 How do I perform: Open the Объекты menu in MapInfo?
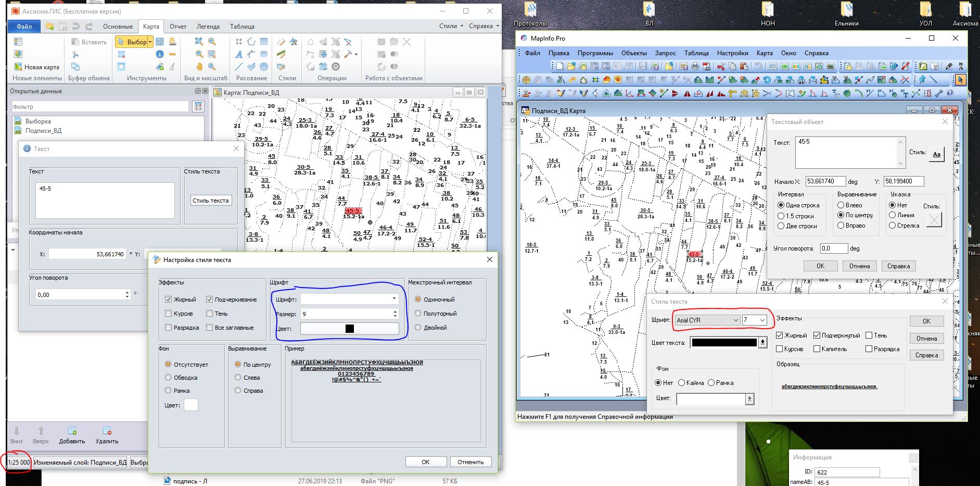[x=633, y=53]
